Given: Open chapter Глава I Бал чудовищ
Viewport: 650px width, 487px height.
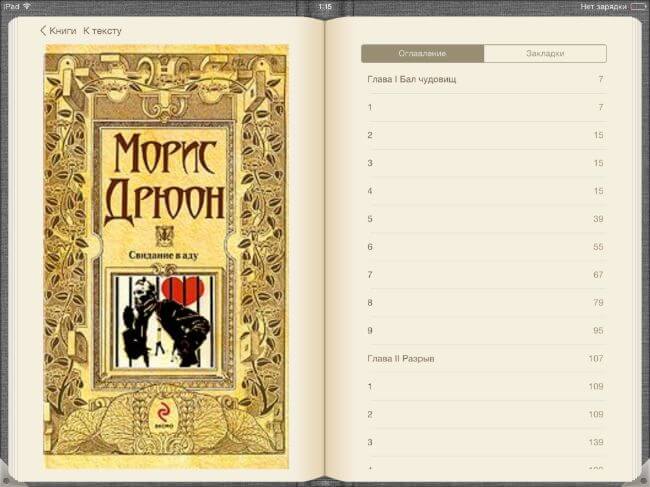Looking at the screenshot, I should point(485,79).
